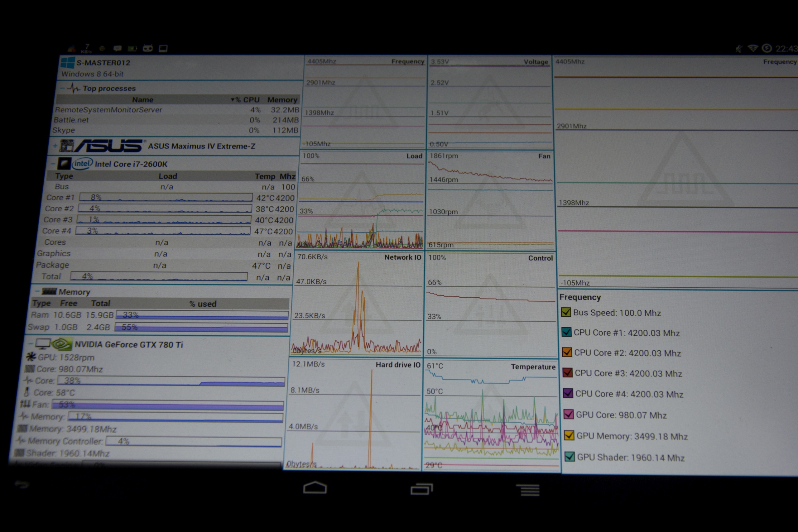Image resolution: width=798 pixels, height=532 pixels.
Task: Collapse the Intel Core i7-2600K section
Action: (53, 164)
